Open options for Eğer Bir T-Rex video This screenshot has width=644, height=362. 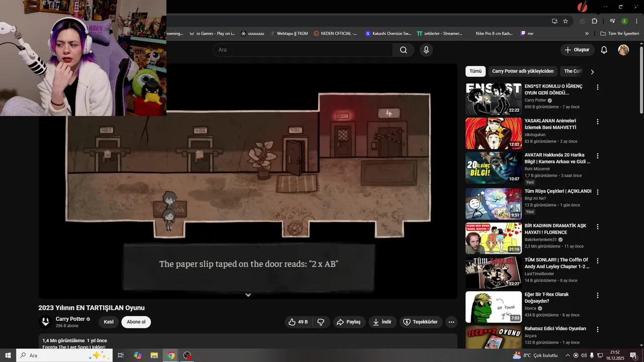(x=598, y=295)
